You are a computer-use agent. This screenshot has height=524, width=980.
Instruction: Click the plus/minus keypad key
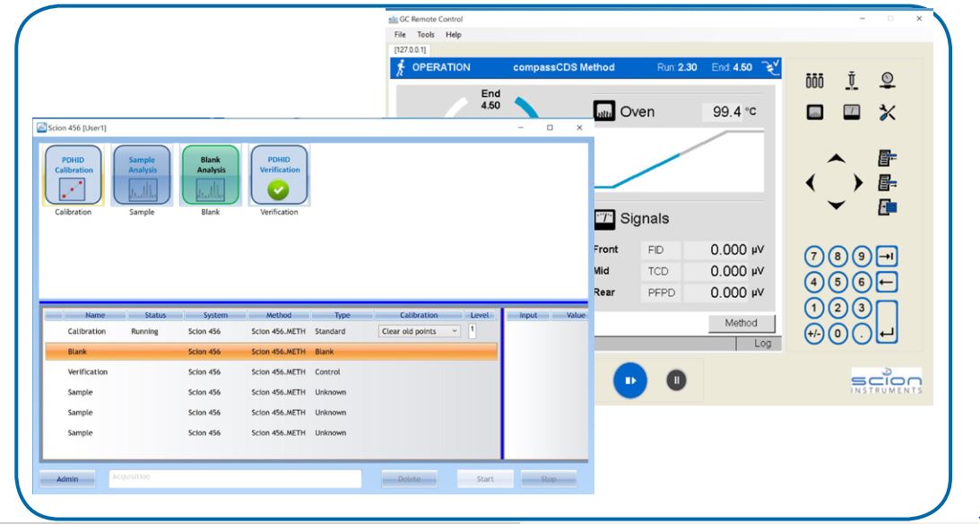tap(814, 333)
